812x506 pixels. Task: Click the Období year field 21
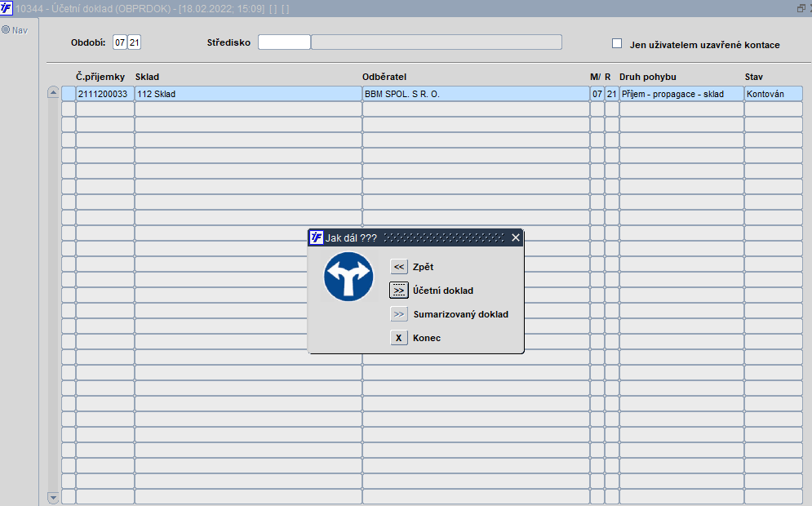134,42
